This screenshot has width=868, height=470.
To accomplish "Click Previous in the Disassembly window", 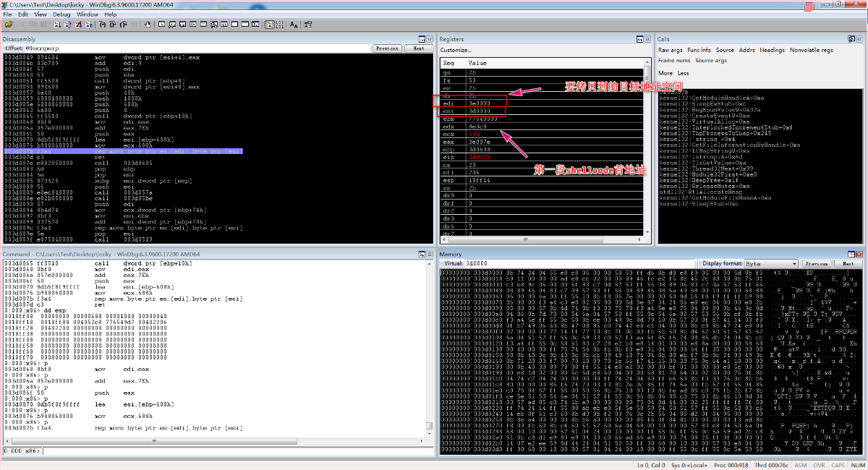I will click(387, 48).
